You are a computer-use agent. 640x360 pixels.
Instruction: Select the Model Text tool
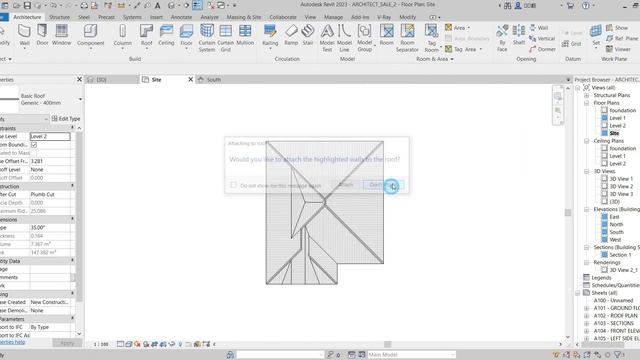pyautogui.click(x=327, y=38)
